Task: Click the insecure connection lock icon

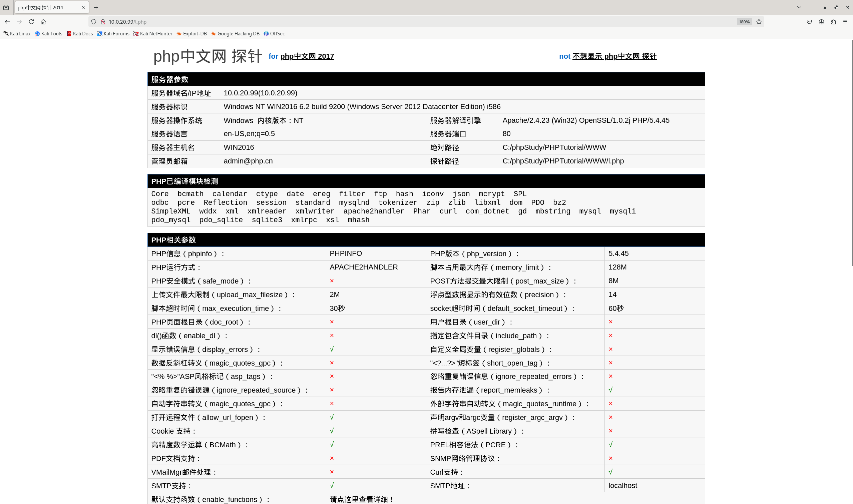Action: [x=103, y=22]
